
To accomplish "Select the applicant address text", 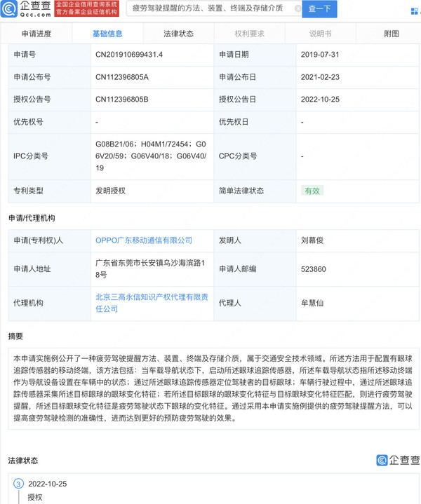I will point(150,268).
